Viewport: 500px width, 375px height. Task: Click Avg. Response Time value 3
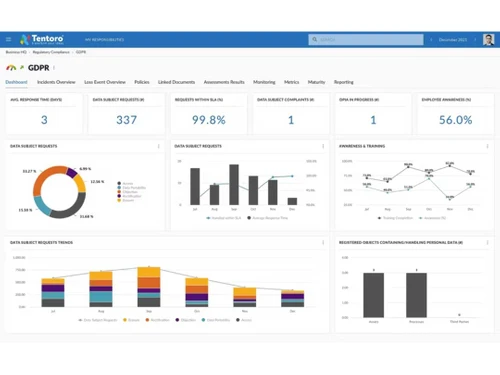pyautogui.click(x=44, y=120)
